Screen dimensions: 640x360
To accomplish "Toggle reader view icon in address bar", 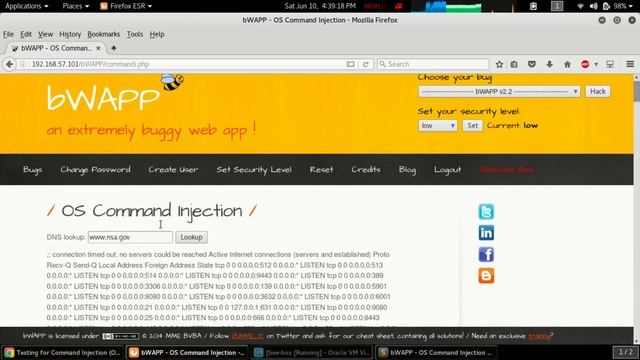I will click(350, 64).
